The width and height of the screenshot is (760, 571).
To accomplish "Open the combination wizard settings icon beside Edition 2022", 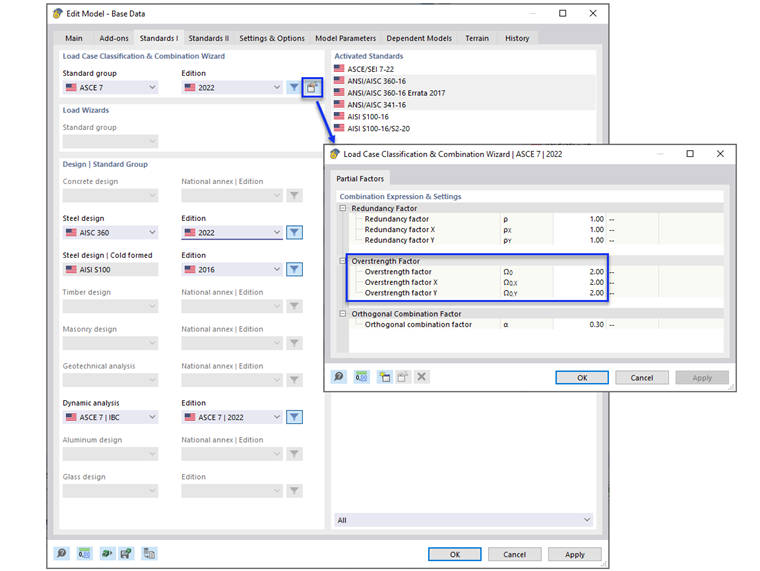I will click(x=312, y=88).
